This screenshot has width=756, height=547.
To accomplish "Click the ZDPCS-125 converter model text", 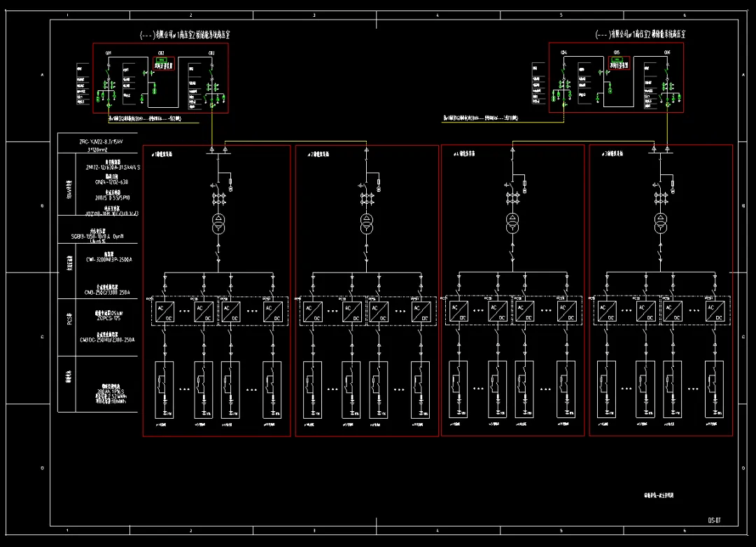I will click(100, 317).
